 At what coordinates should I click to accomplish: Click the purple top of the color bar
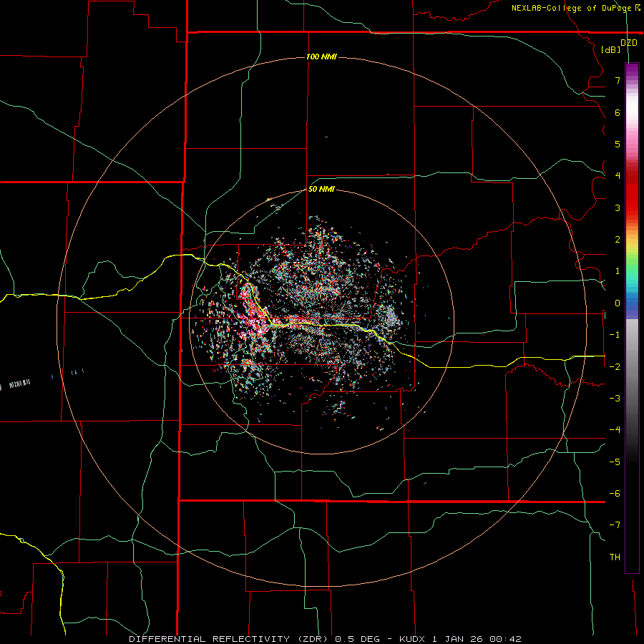pyautogui.click(x=632, y=70)
